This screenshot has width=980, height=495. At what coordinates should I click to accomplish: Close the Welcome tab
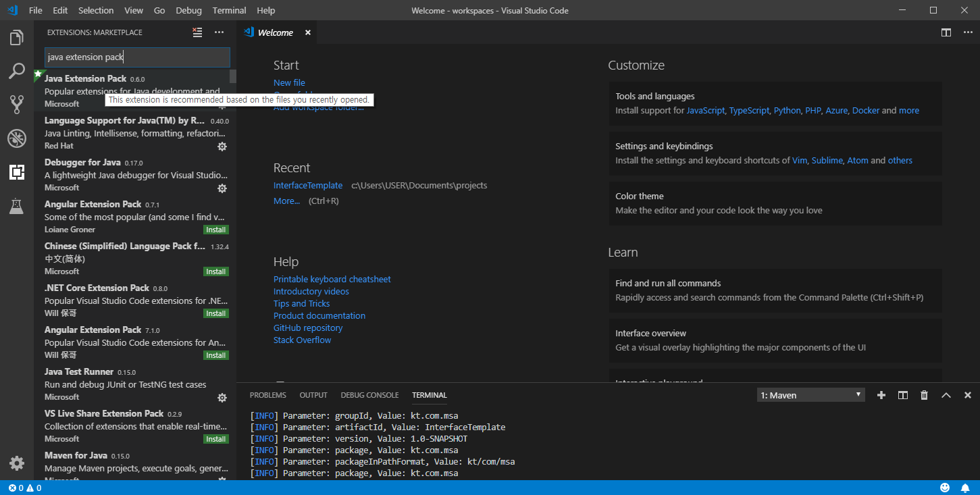[308, 32]
